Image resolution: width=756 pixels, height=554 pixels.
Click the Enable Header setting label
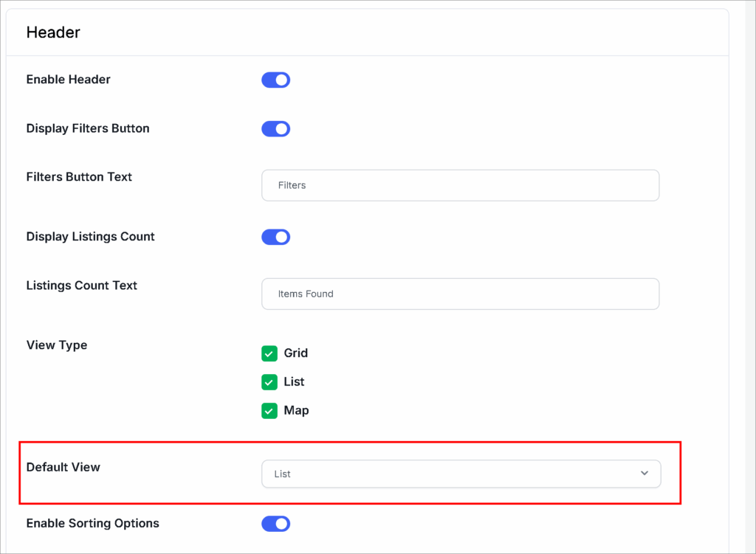tap(68, 80)
